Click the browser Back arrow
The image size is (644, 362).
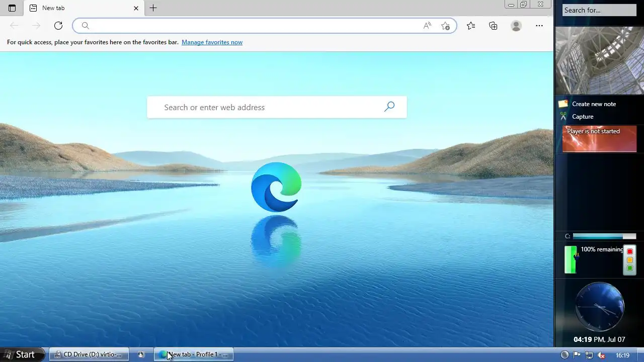click(14, 26)
